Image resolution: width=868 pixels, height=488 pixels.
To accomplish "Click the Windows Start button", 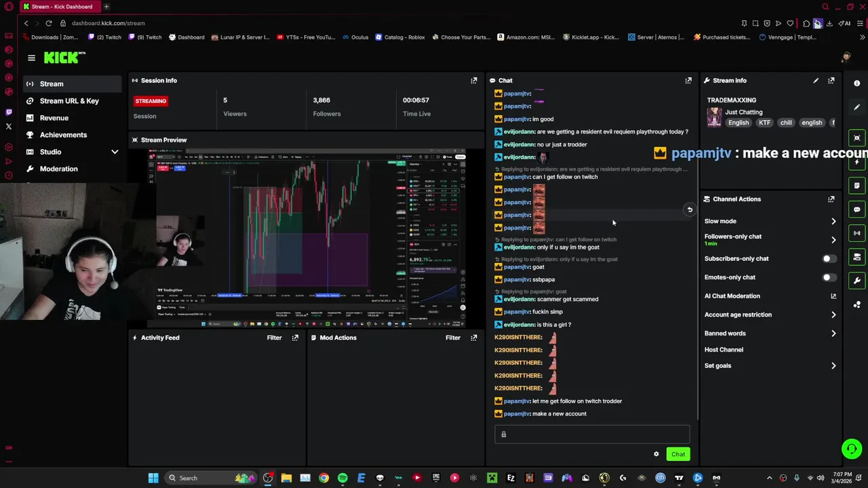I will pos(153,478).
